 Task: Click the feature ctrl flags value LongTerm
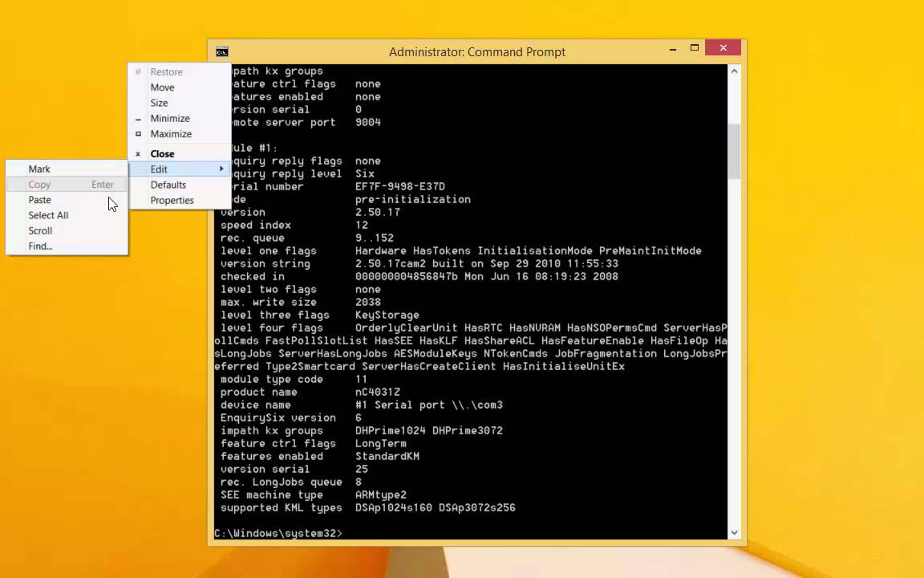pyautogui.click(x=381, y=443)
